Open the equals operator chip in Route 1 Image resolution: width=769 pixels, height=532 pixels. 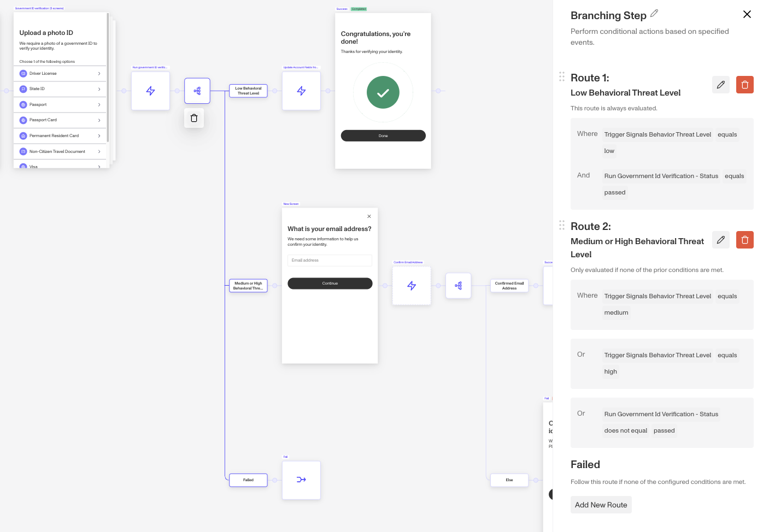[x=727, y=134]
